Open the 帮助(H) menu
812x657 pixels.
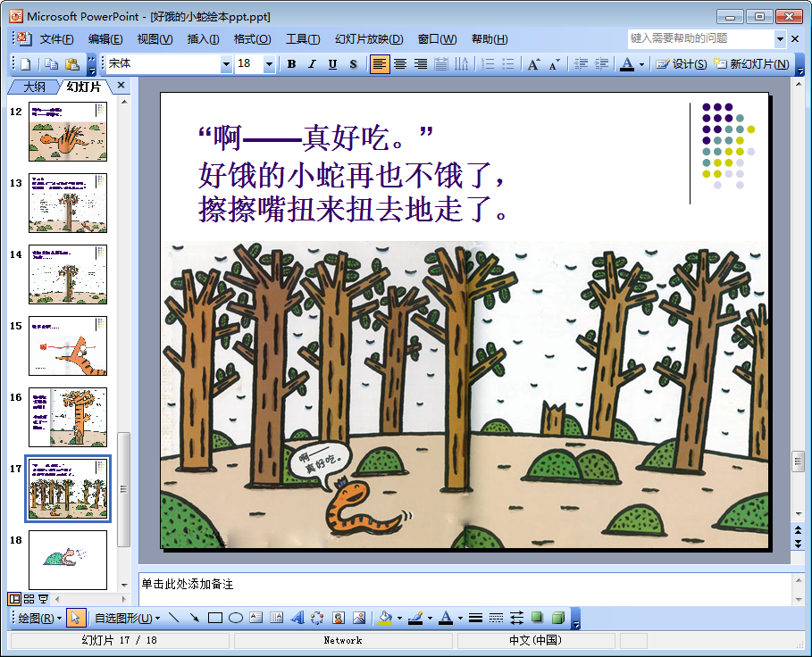point(490,39)
